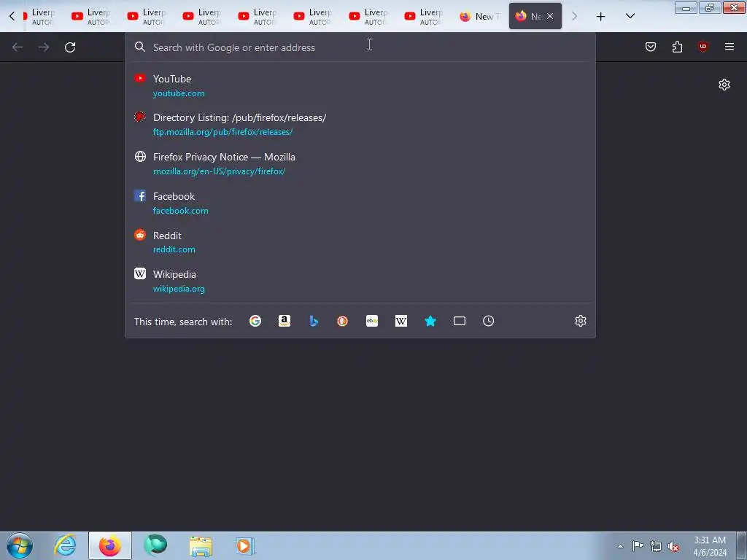Image resolution: width=747 pixels, height=560 pixels.
Task: Open a new tab with plus
Action: [x=601, y=17]
